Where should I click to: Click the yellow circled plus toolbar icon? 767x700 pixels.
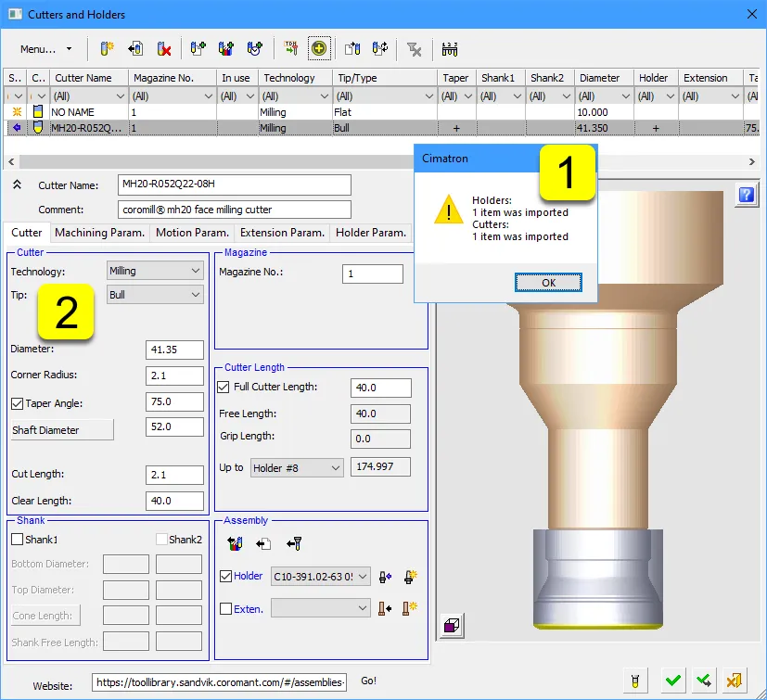(319, 49)
